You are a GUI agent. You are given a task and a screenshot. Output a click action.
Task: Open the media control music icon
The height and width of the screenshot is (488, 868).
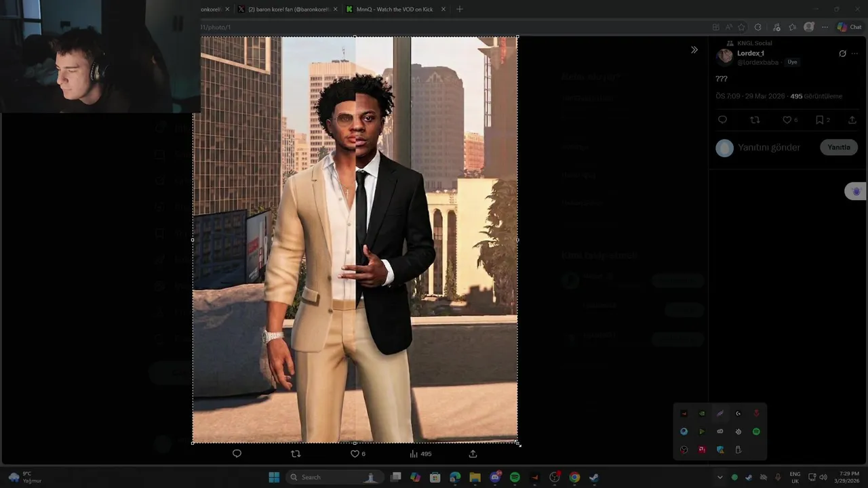point(776,27)
